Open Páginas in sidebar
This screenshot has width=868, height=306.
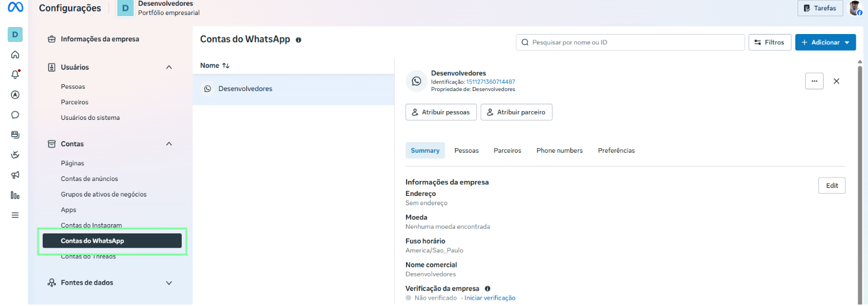tap(73, 163)
